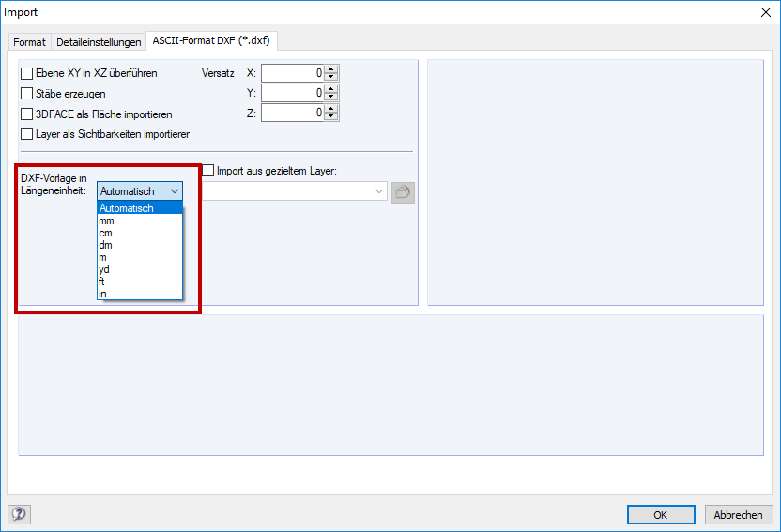This screenshot has height=532, width=781.
Task: Check Layer als Sichtbarkeiten importieren
Action: tap(27, 134)
